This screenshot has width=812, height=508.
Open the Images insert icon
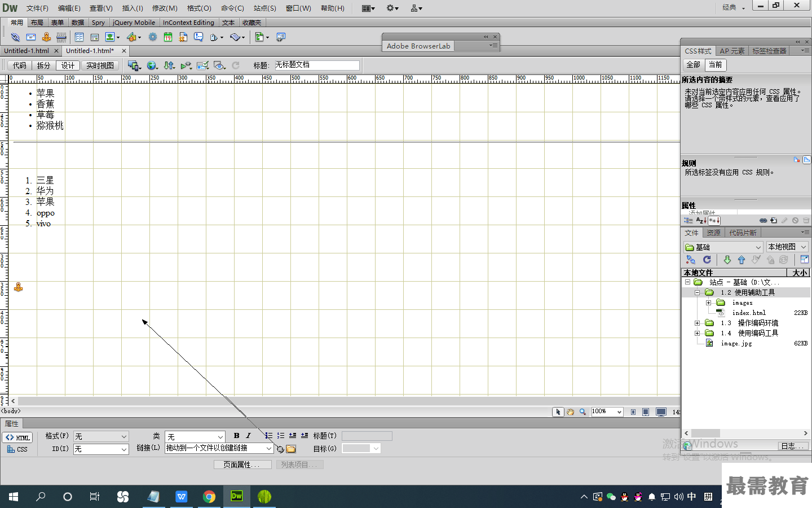pos(110,37)
